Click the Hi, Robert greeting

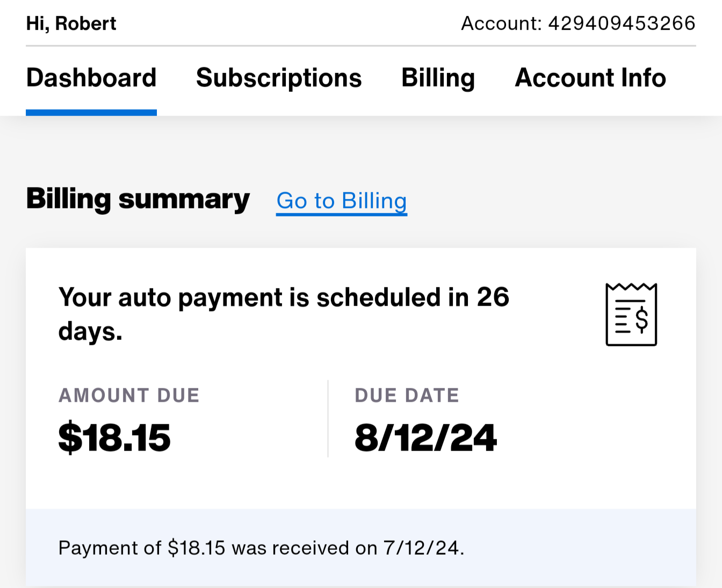click(x=71, y=24)
